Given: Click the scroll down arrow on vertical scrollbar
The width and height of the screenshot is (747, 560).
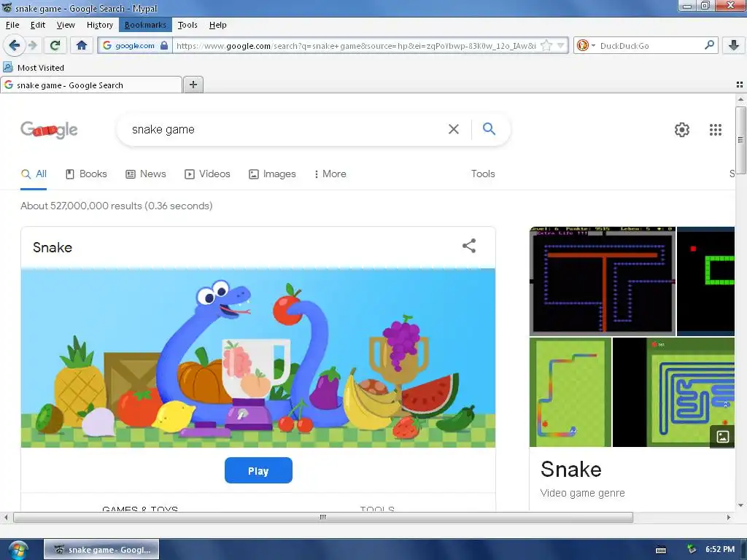Looking at the screenshot, I should point(740,505).
